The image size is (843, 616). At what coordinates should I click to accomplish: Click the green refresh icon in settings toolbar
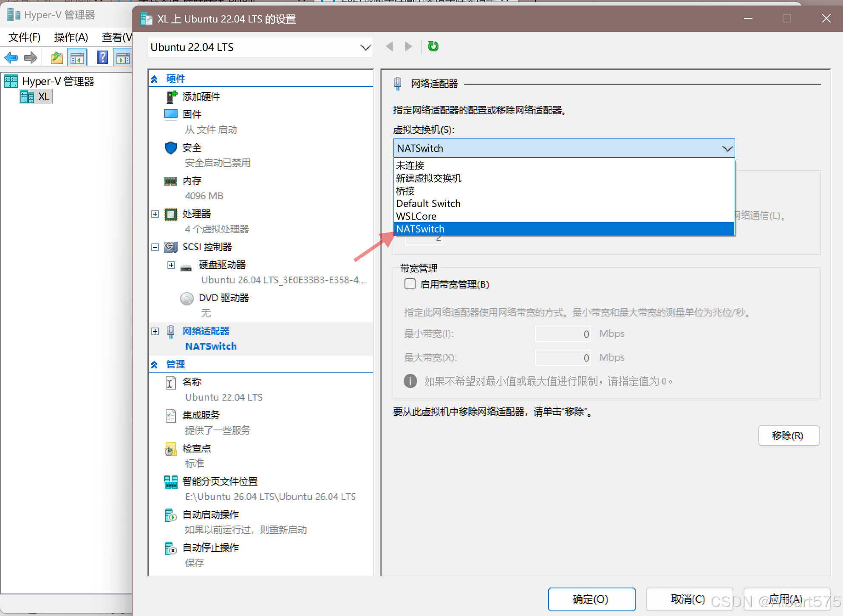click(433, 46)
